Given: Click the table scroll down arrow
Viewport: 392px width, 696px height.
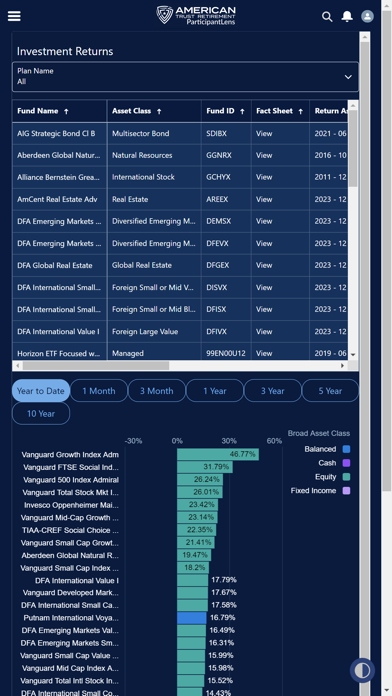Looking at the screenshot, I should (x=353, y=355).
